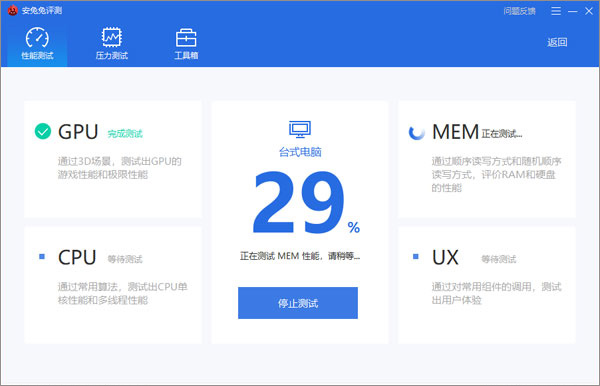Open the hamburger menu icon in title bar

pyautogui.click(x=556, y=11)
